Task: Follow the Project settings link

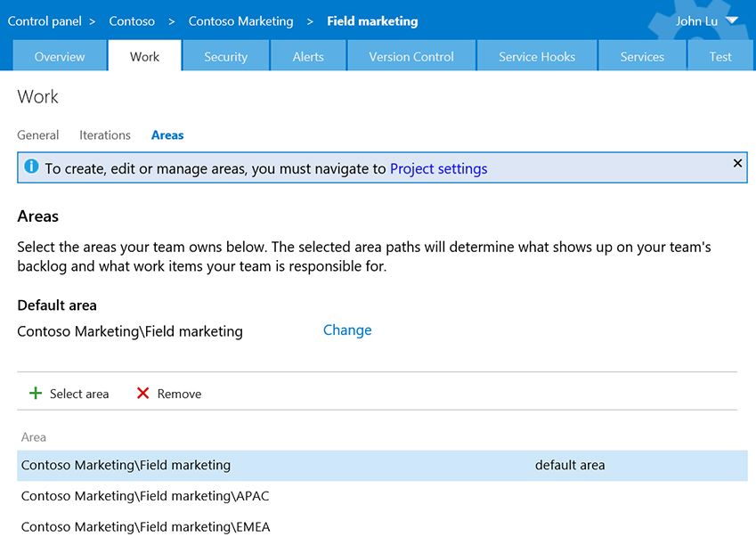Action: click(438, 169)
